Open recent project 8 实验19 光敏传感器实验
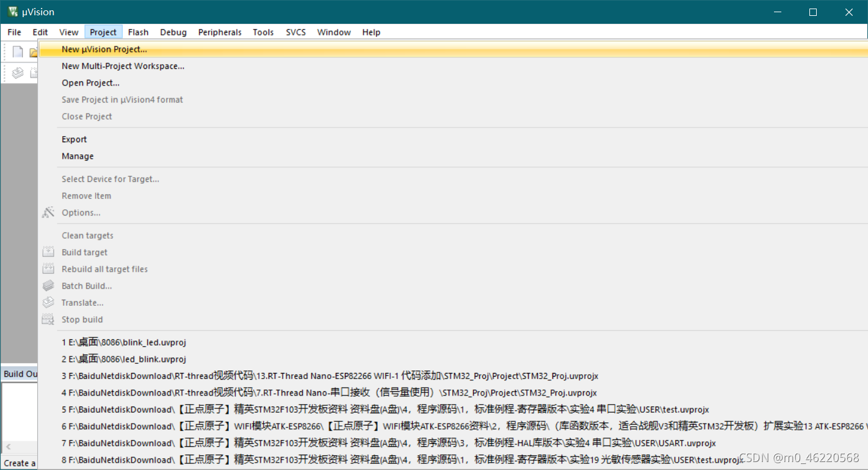The image size is (868, 470). click(453, 460)
